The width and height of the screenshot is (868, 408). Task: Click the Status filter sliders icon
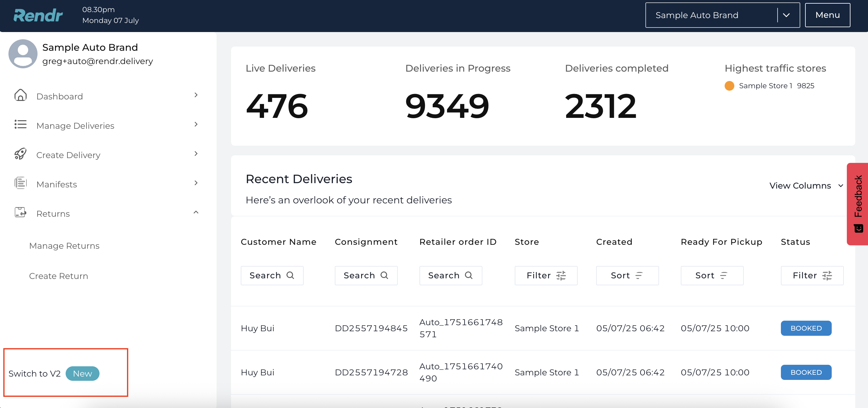(x=827, y=276)
